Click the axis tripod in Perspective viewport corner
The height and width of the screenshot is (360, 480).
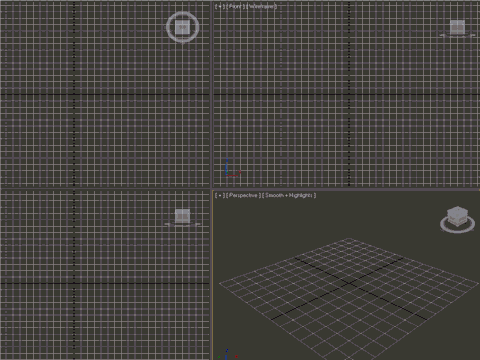(227, 354)
